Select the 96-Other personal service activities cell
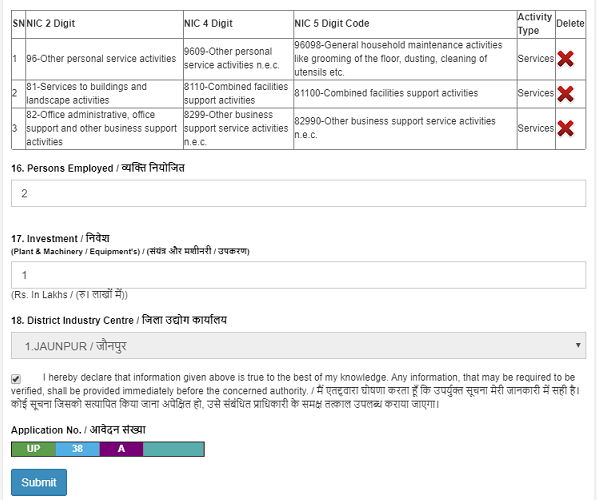 coord(101,59)
